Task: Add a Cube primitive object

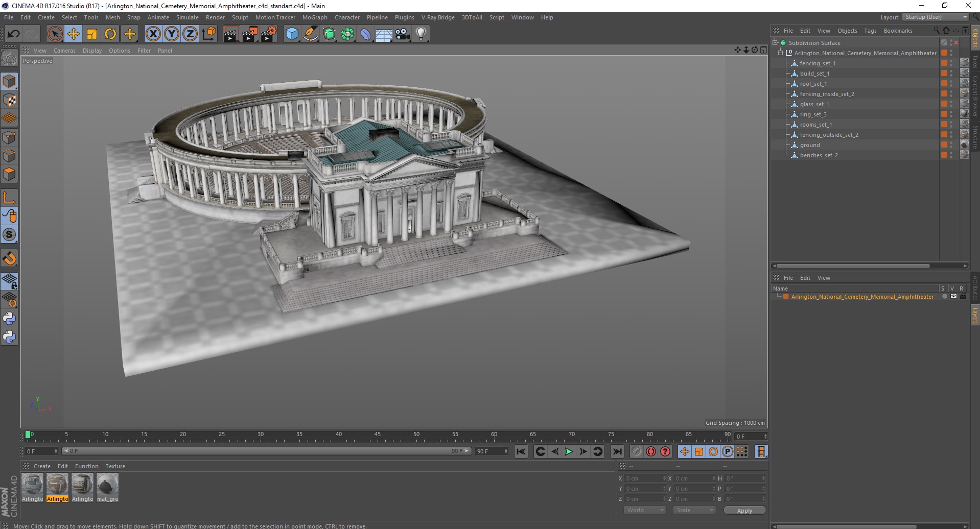Action: tap(292, 34)
